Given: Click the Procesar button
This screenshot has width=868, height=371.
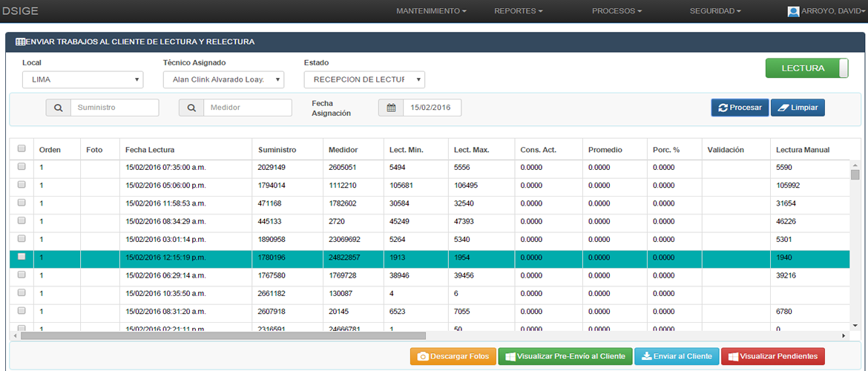Looking at the screenshot, I should tap(740, 108).
